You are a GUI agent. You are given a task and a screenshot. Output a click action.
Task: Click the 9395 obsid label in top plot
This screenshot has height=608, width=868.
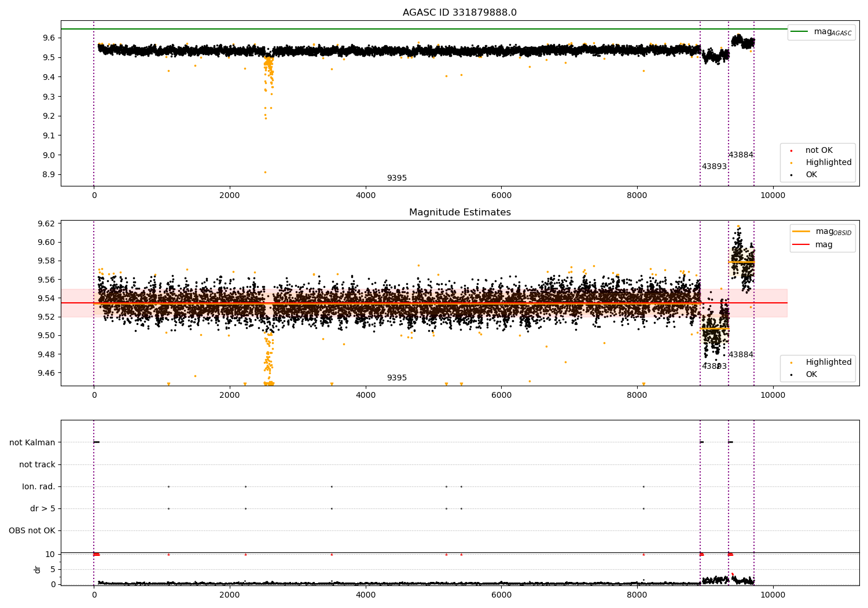(397, 178)
